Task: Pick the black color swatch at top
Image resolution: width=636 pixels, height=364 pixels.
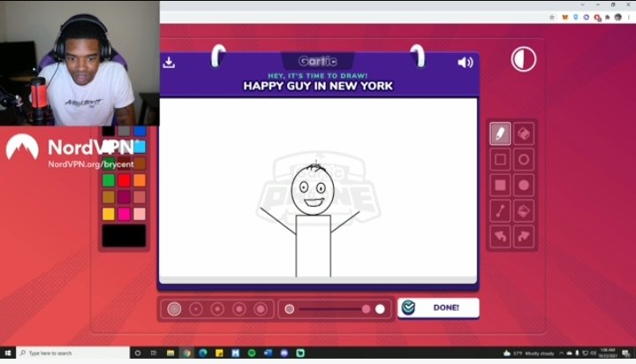Action: 109,131
